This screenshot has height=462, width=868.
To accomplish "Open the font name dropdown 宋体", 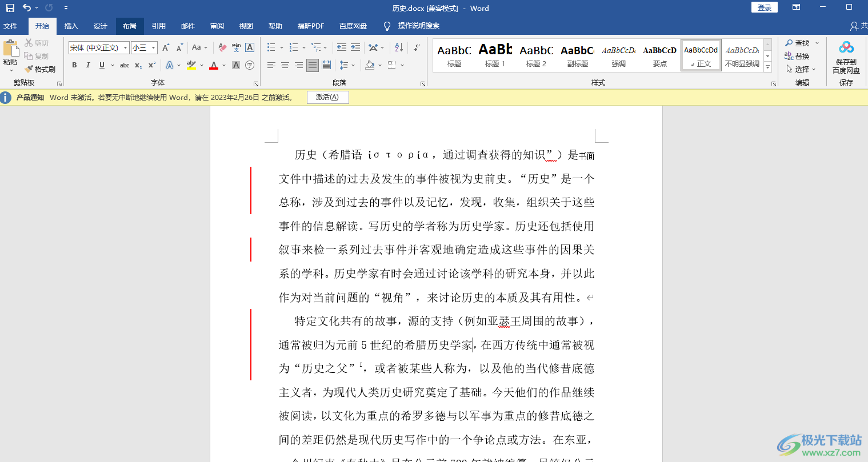I will [126, 47].
